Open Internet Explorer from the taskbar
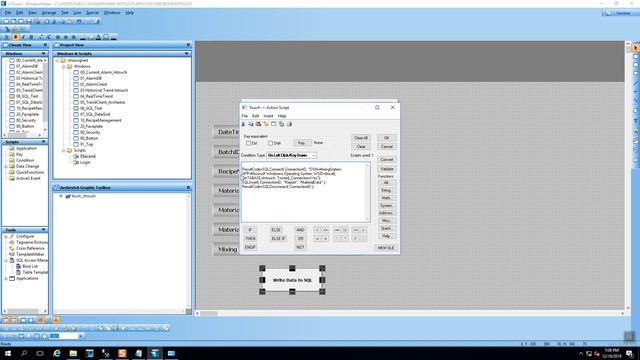The image size is (640, 360). click(x=57, y=353)
